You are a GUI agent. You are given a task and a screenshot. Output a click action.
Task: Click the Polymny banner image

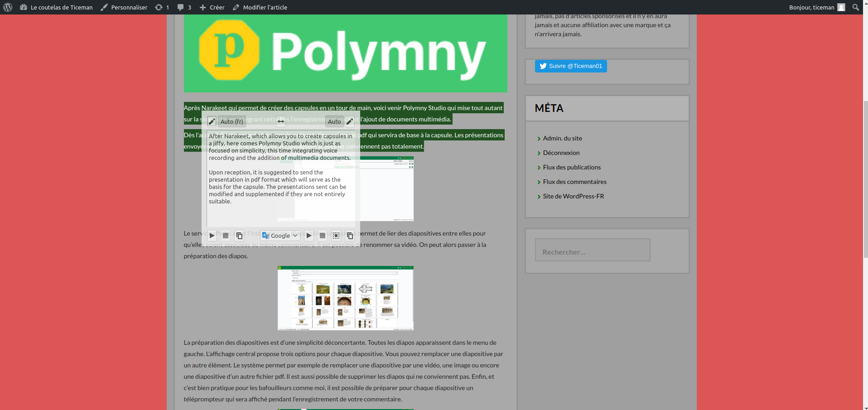pyautogui.click(x=345, y=53)
